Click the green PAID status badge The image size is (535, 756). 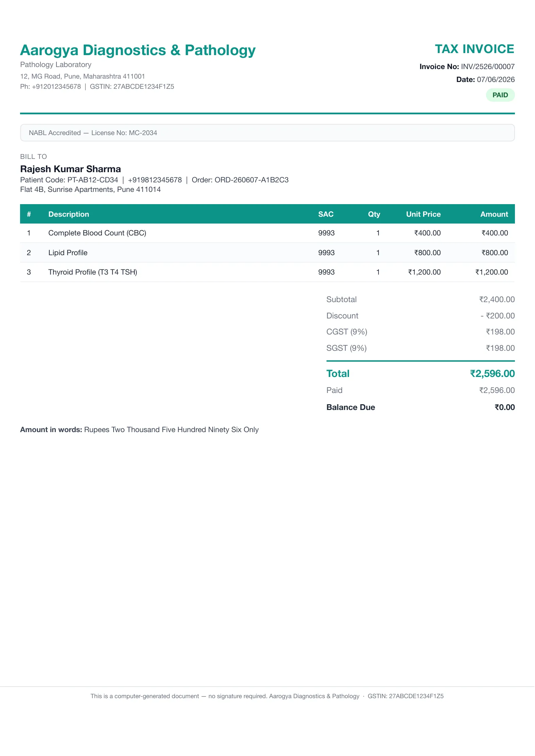coord(500,95)
